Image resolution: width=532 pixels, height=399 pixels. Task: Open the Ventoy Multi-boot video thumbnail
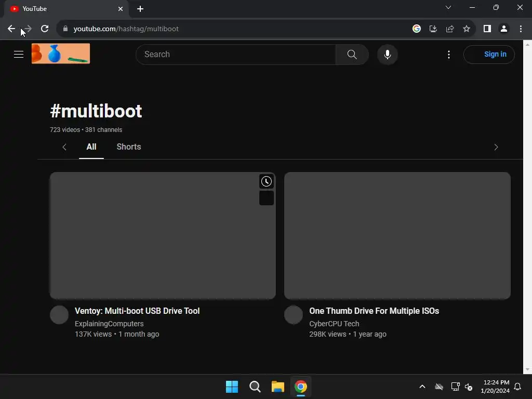coord(163,235)
